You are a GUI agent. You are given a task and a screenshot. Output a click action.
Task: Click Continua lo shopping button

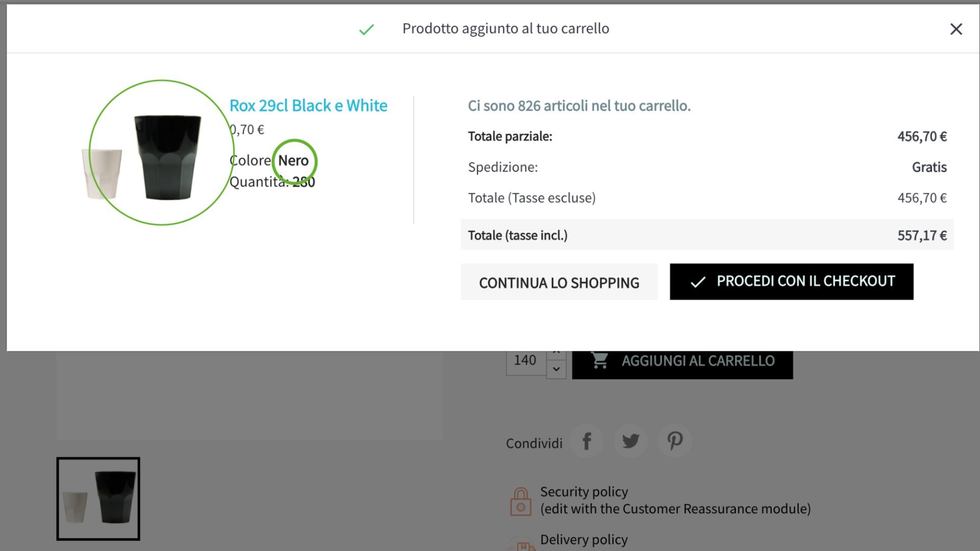(x=559, y=282)
